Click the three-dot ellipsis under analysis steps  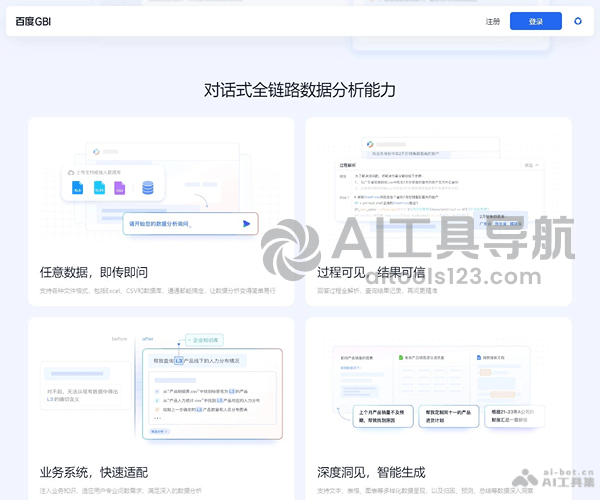(157, 418)
